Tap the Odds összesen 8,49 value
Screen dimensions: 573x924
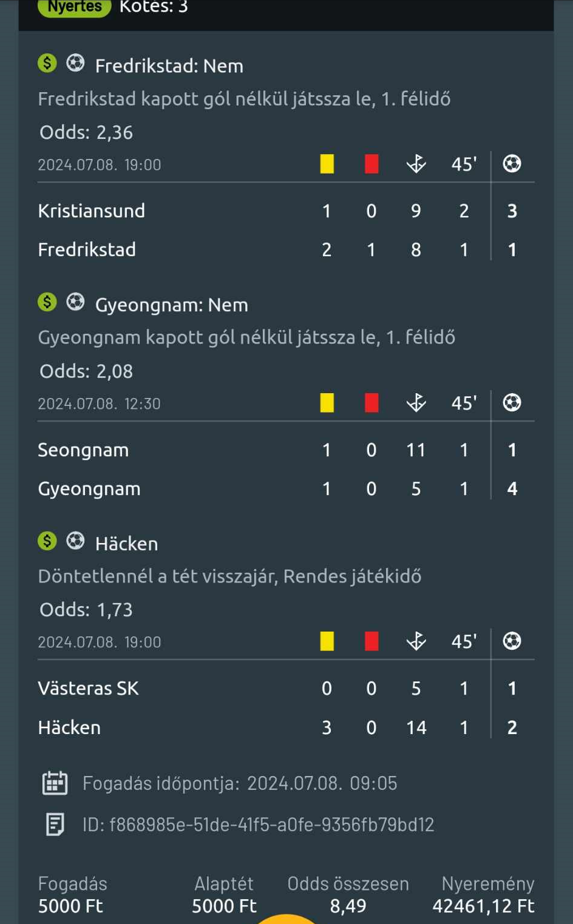(x=348, y=906)
